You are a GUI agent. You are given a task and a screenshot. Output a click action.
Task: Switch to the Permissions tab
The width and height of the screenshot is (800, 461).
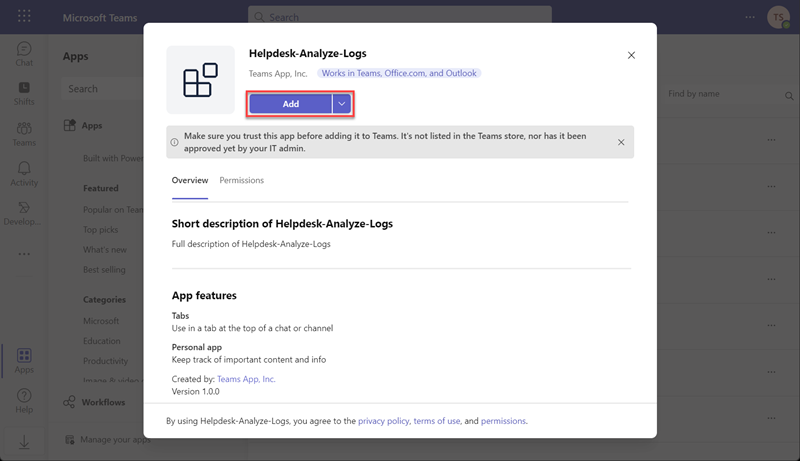click(241, 180)
